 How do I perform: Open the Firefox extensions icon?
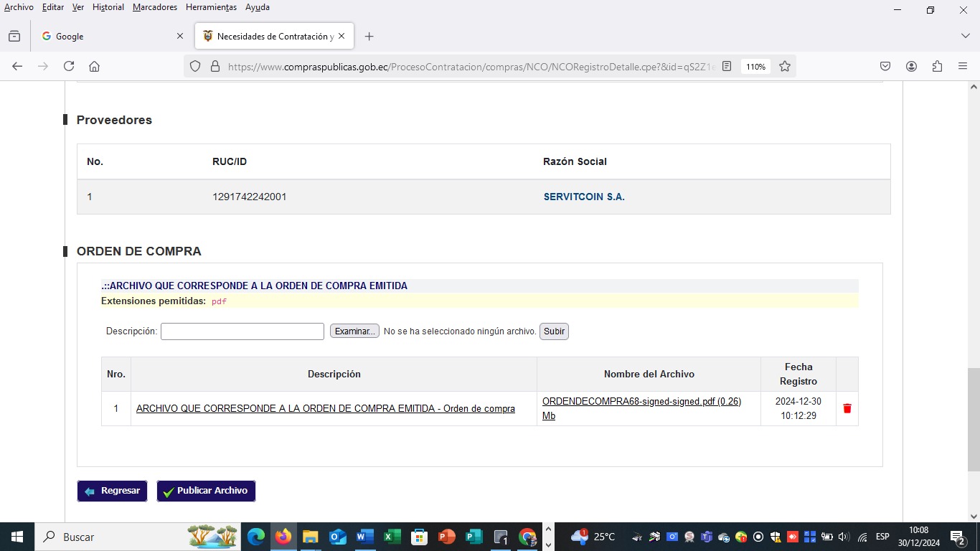(937, 66)
